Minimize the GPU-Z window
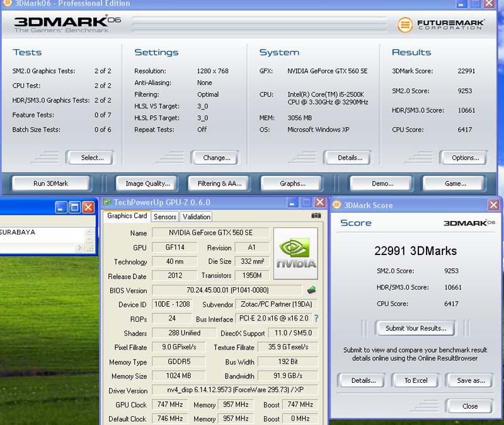Image resolution: width=504 pixels, height=425 pixels. click(x=292, y=203)
